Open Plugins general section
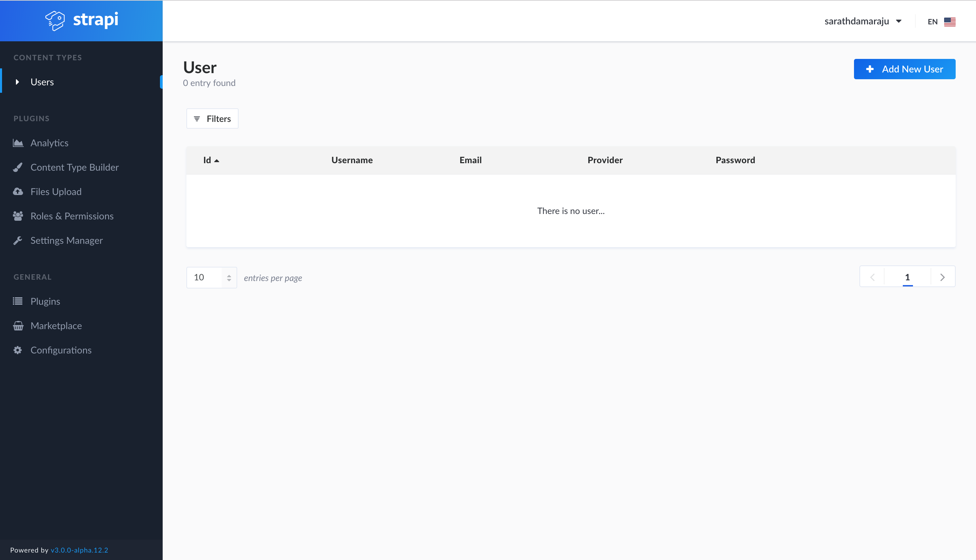976x560 pixels. click(x=45, y=301)
